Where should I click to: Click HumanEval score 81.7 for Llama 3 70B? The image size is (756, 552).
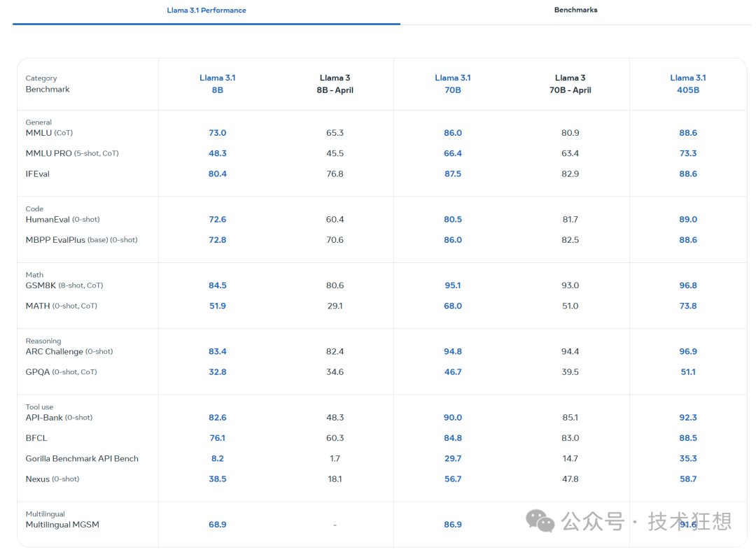pyautogui.click(x=570, y=219)
